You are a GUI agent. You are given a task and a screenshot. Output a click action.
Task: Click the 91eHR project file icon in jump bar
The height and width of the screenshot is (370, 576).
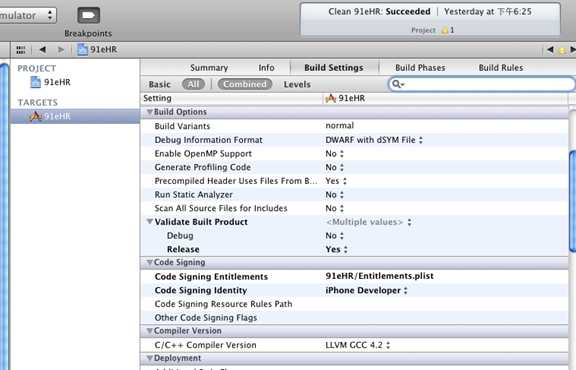[x=82, y=49]
